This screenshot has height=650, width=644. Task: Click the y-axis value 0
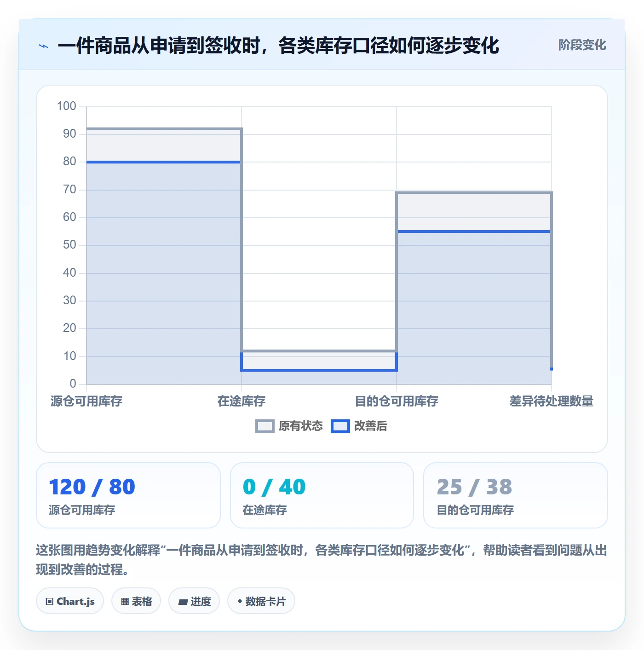[x=73, y=384]
